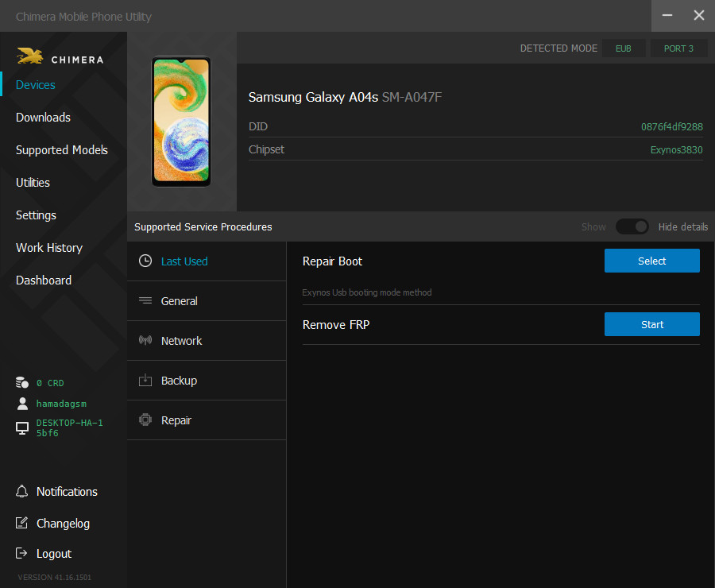Click the PORT 3 badge
The width and height of the screenshot is (715, 588).
tap(678, 48)
